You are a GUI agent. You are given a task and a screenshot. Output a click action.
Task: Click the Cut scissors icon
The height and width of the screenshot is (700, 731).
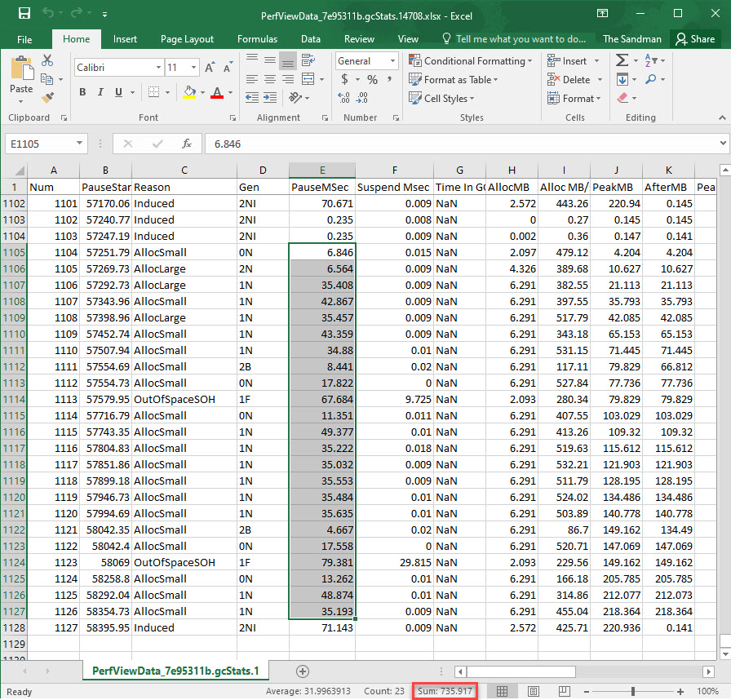tap(47, 60)
